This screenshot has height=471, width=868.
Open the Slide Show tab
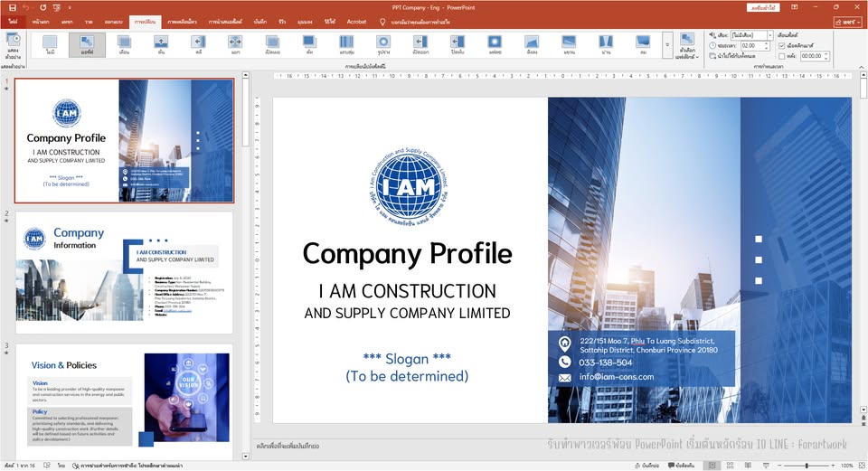pyautogui.click(x=225, y=22)
